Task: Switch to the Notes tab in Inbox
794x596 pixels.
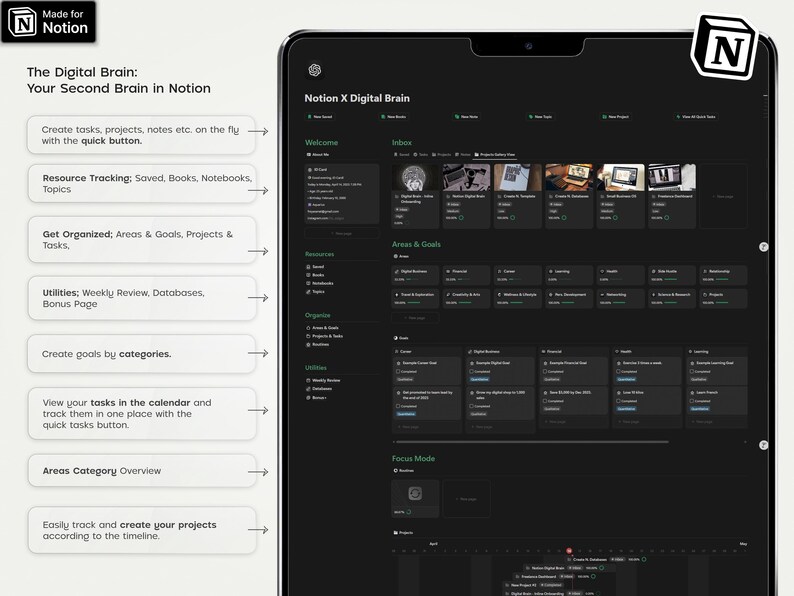Action: (463, 154)
